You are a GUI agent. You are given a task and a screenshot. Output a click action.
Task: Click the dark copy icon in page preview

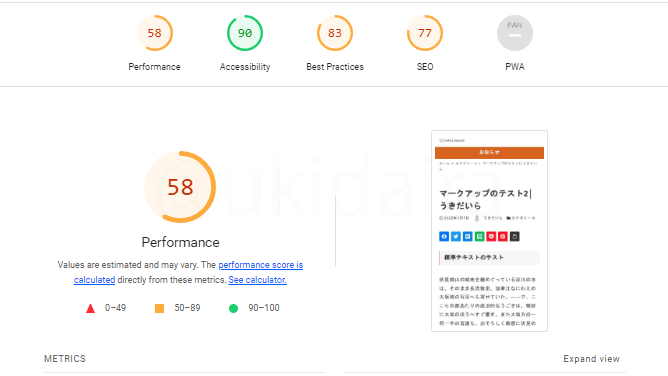[x=515, y=236]
